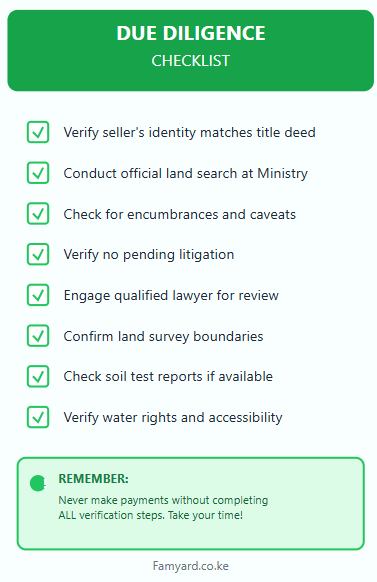This screenshot has width=377, height=582.
Task: Uncheck the soil test reports box
Action: pyautogui.click(x=38, y=376)
